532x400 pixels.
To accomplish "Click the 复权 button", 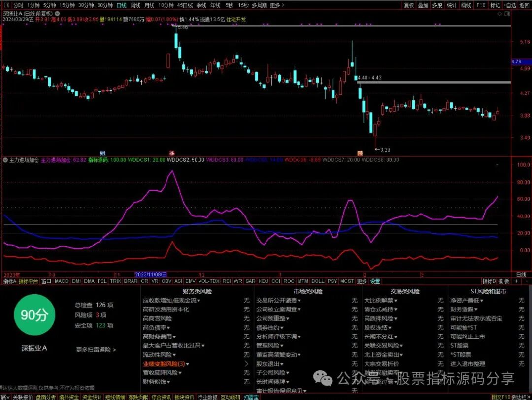I will coord(409,5).
